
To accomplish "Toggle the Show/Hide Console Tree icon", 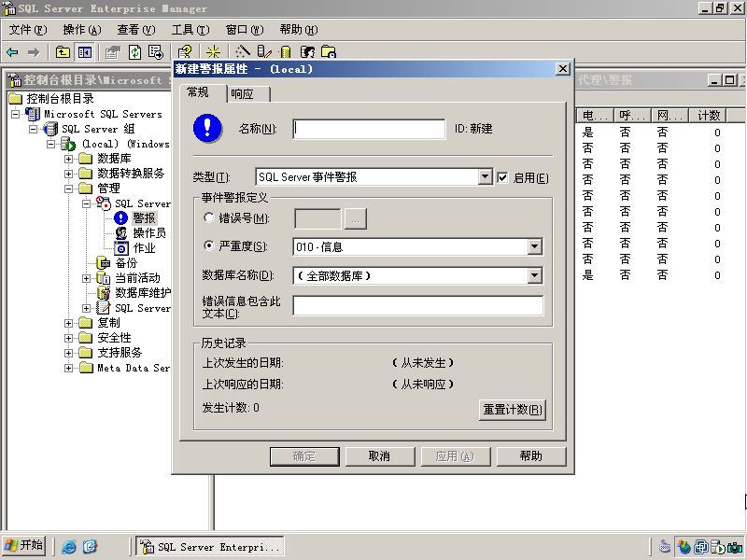I will (x=85, y=52).
